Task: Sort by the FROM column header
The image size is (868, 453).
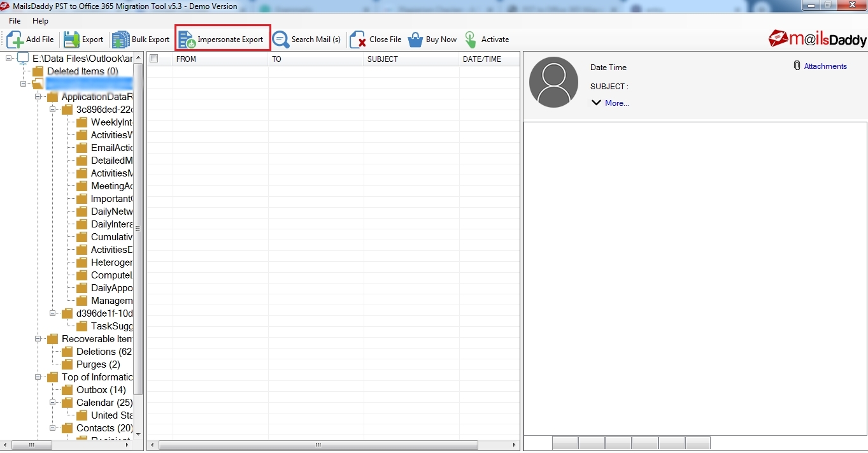Action: coord(220,59)
